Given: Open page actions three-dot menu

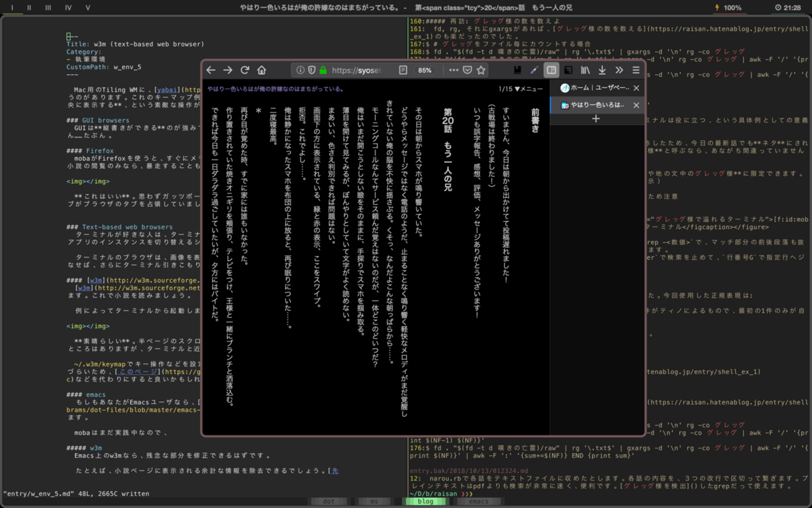Looking at the screenshot, I should click(x=453, y=71).
